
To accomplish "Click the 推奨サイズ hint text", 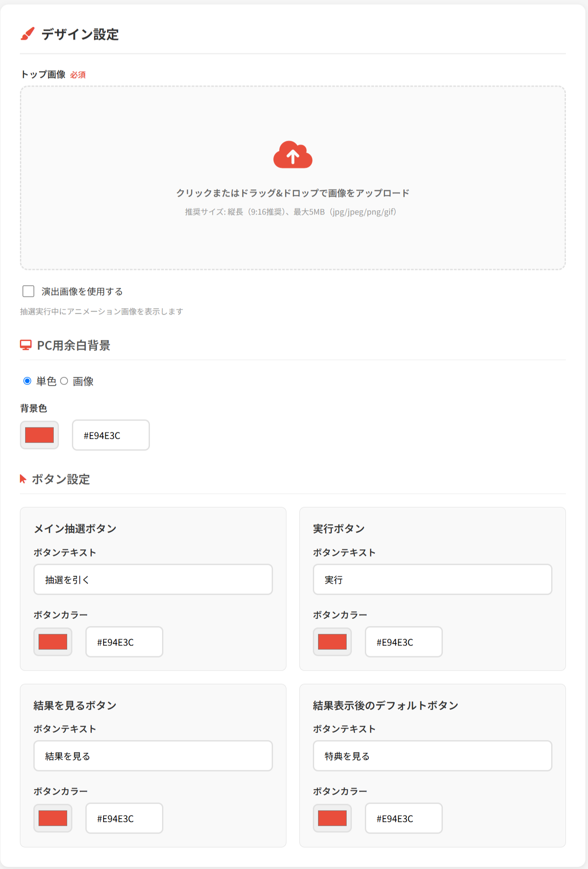I will tap(291, 212).
